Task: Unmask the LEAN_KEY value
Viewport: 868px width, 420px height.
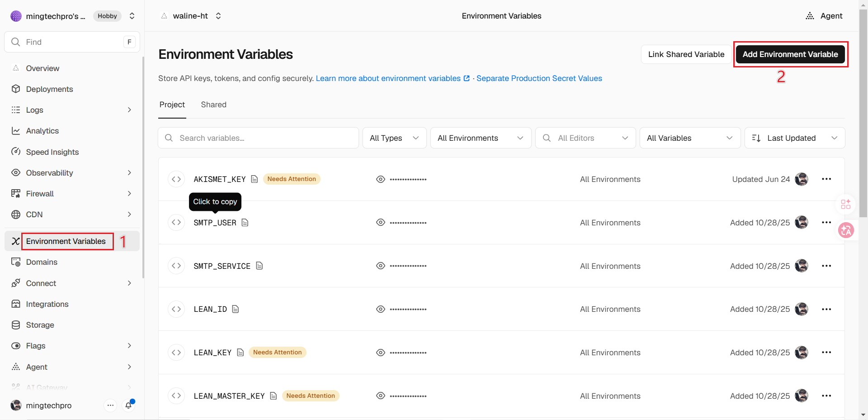Action: point(381,353)
